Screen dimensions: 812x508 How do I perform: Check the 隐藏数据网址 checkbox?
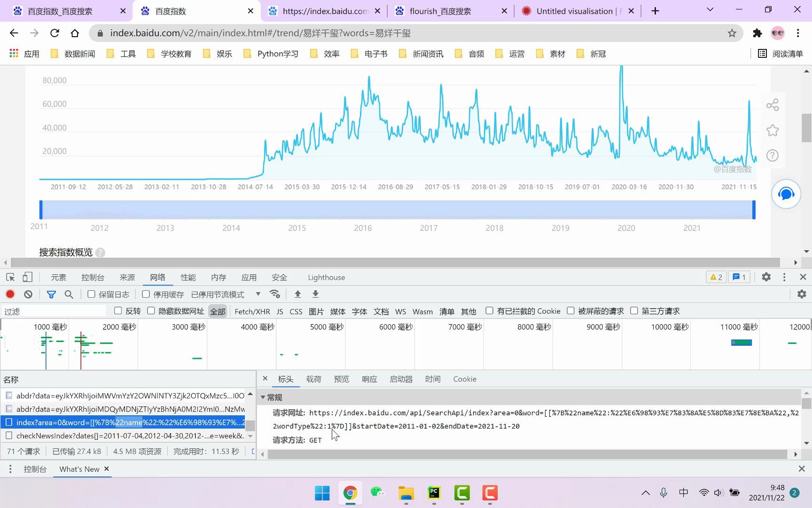point(151,310)
